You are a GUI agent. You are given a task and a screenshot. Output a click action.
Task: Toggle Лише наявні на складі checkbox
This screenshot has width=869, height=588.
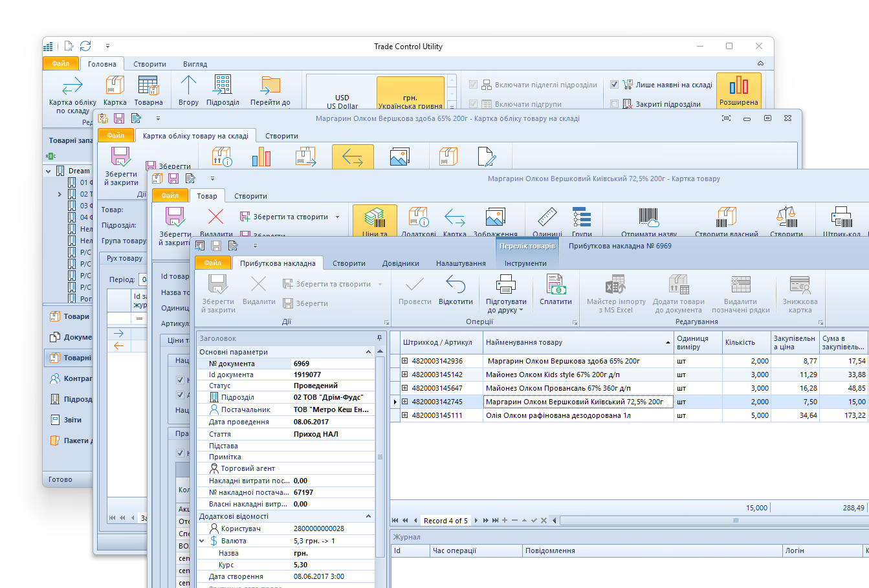tap(615, 85)
